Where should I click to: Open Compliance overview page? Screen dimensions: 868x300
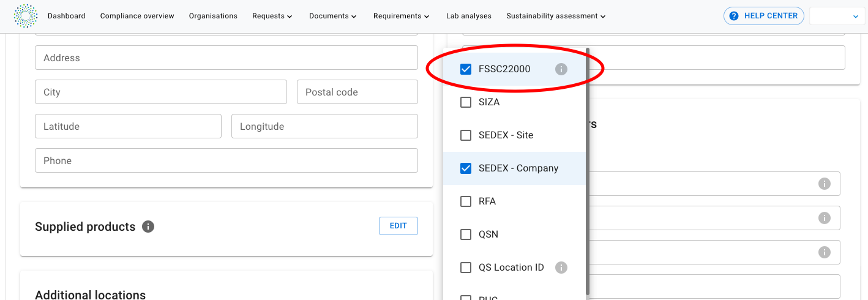click(137, 16)
